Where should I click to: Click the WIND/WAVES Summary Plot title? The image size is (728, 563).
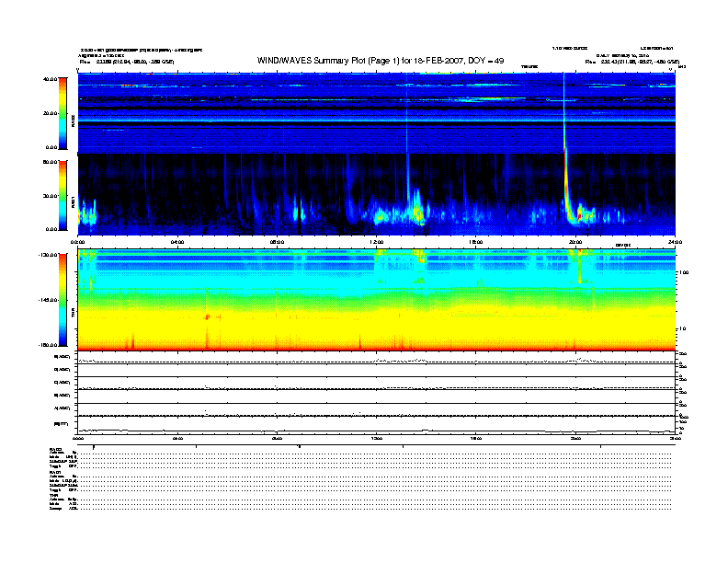click(381, 61)
